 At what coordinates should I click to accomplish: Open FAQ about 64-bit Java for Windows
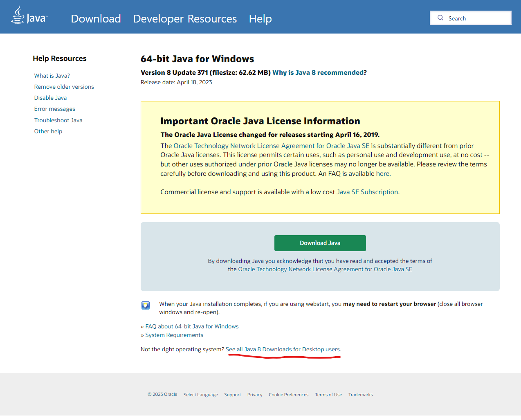click(x=192, y=326)
